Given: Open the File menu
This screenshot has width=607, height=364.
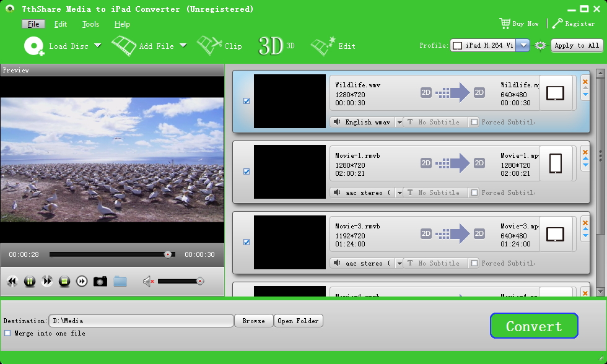Looking at the screenshot, I should [x=33, y=24].
